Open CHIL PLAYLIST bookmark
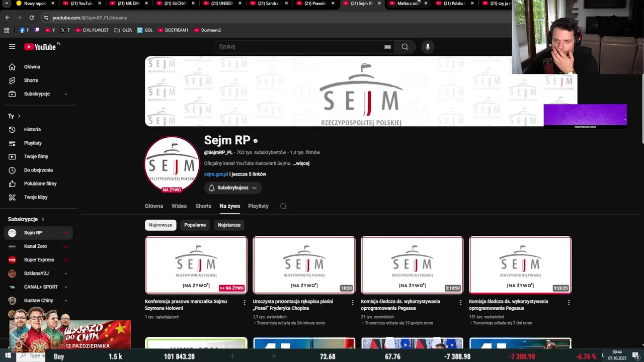644x362 pixels. [92, 30]
